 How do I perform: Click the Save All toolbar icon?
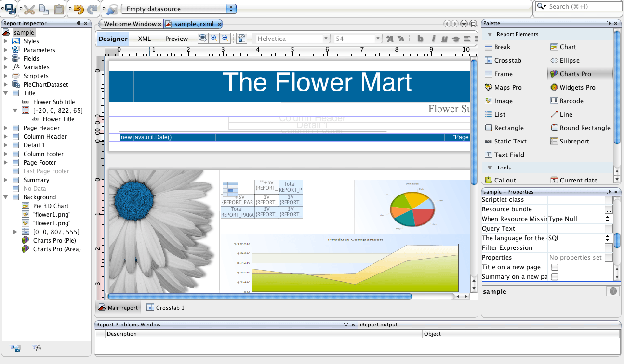(10, 9)
